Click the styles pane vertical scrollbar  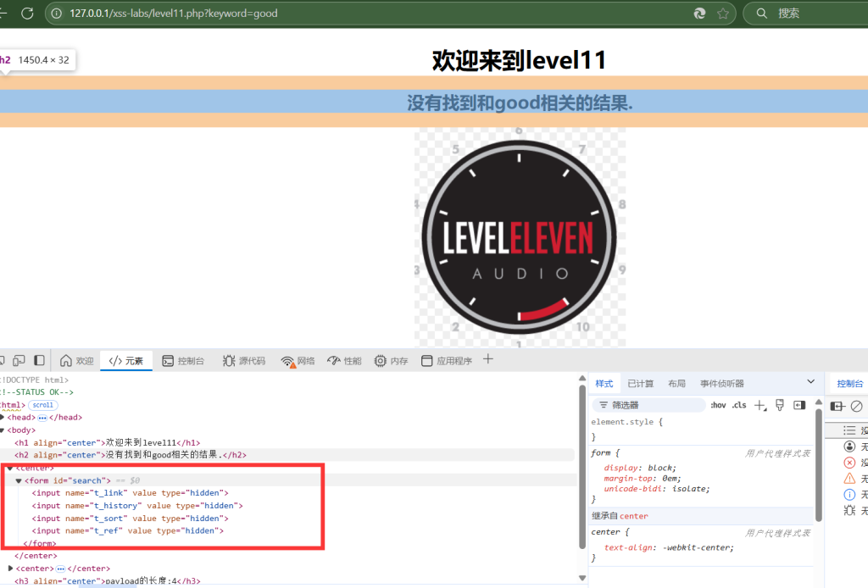click(819, 464)
